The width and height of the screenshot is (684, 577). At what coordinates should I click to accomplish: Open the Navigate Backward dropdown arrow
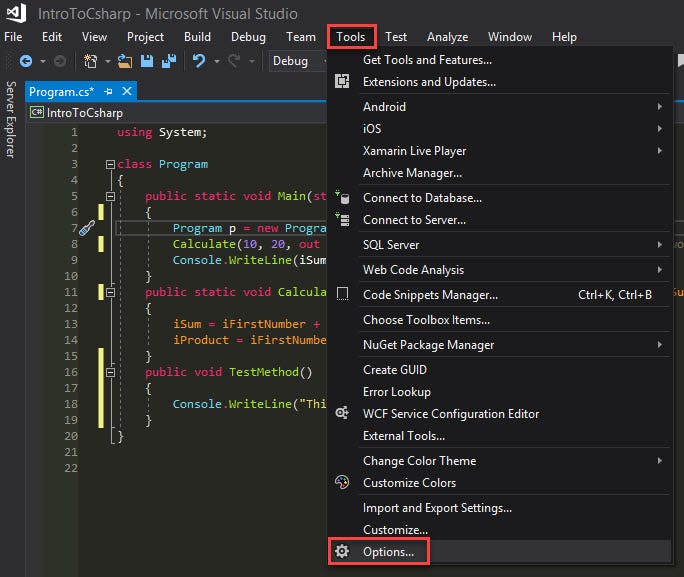click(43, 61)
